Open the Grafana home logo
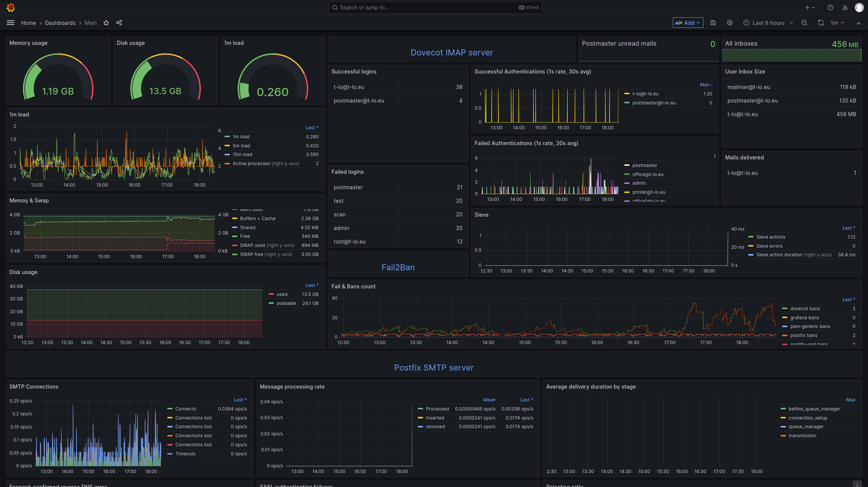Viewport: 868px width, 487px height. [x=11, y=8]
